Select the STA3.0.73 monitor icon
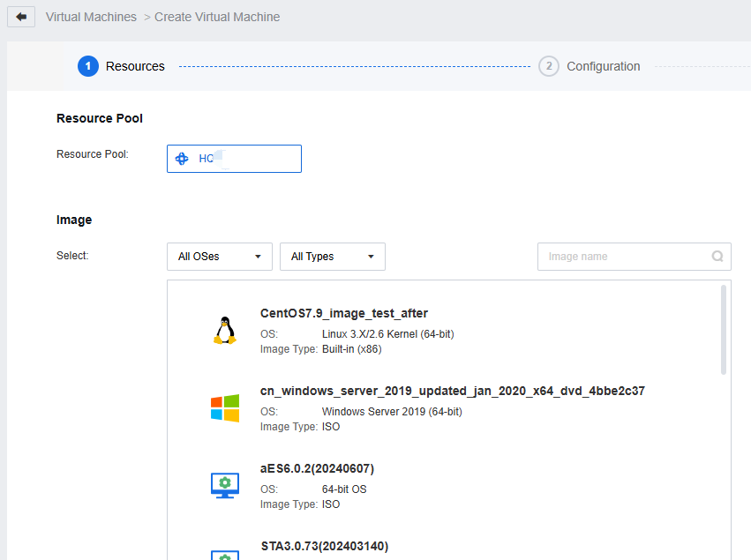The image size is (751, 560). pyautogui.click(x=225, y=556)
